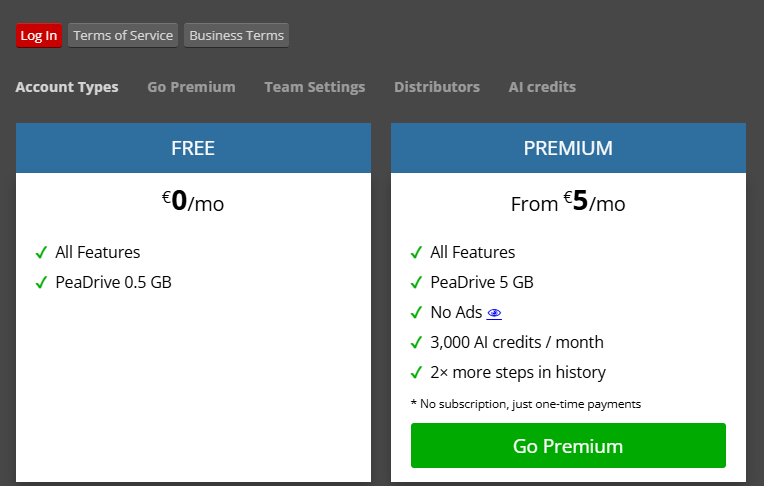Click the checkmark next to No Ads
The image size is (764, 486).
(416, 312)
